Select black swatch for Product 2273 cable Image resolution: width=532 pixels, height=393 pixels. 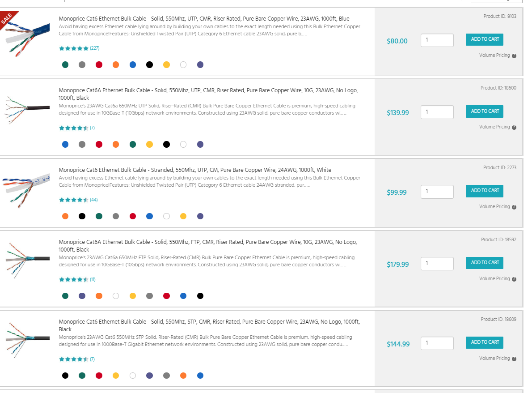pos(82,216)
